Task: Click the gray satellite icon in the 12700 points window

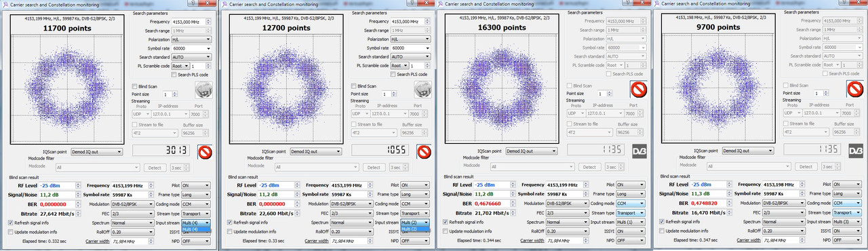Action: 422,89
